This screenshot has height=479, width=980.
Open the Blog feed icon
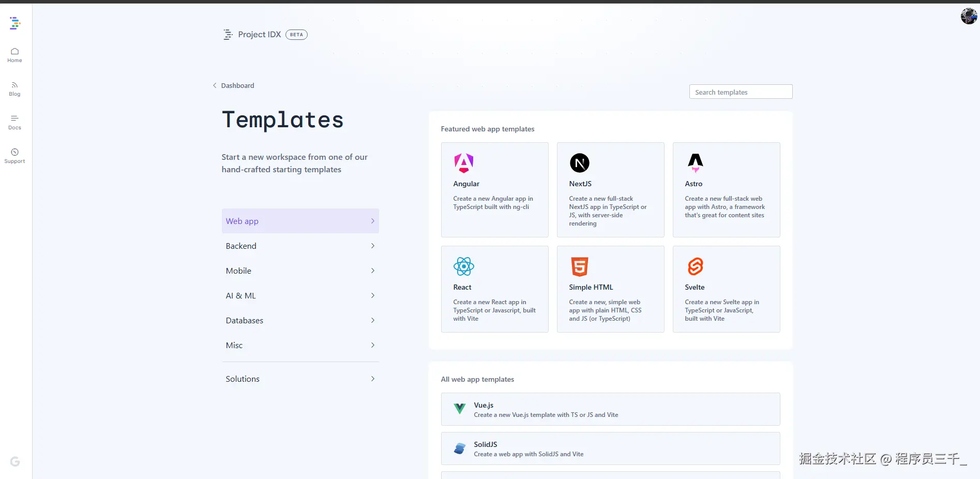click(x=14, y=85)
